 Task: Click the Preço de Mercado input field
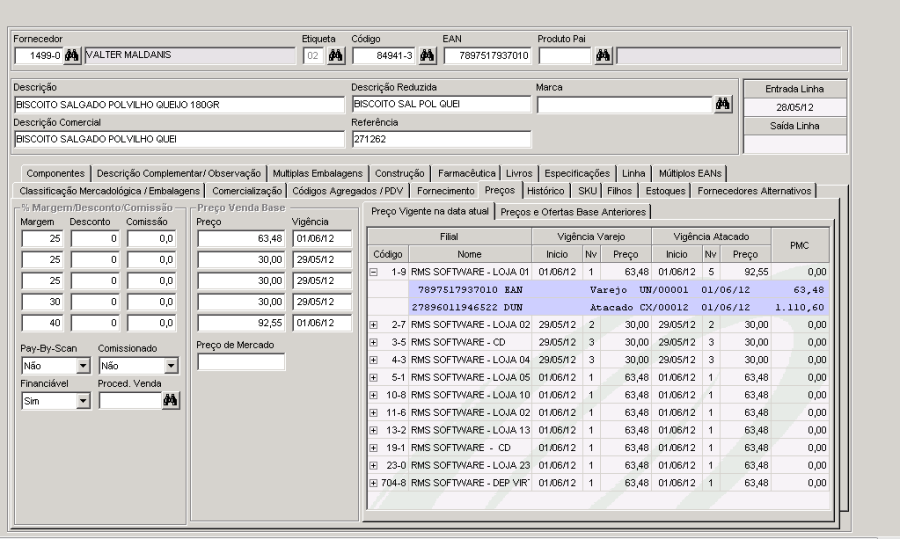240,363
